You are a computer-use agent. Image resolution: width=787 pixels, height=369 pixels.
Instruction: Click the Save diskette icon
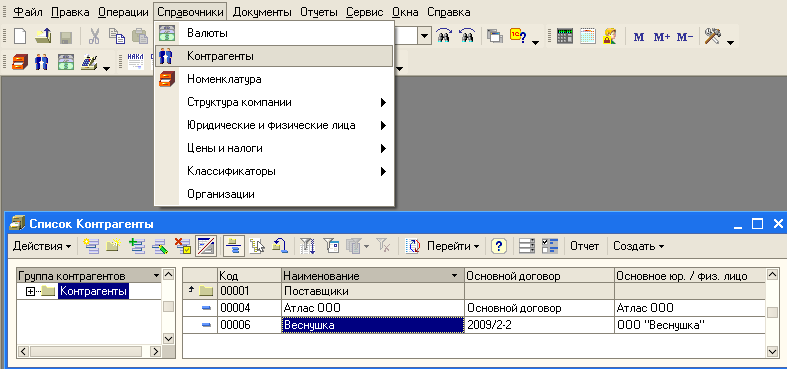(66, 37)
